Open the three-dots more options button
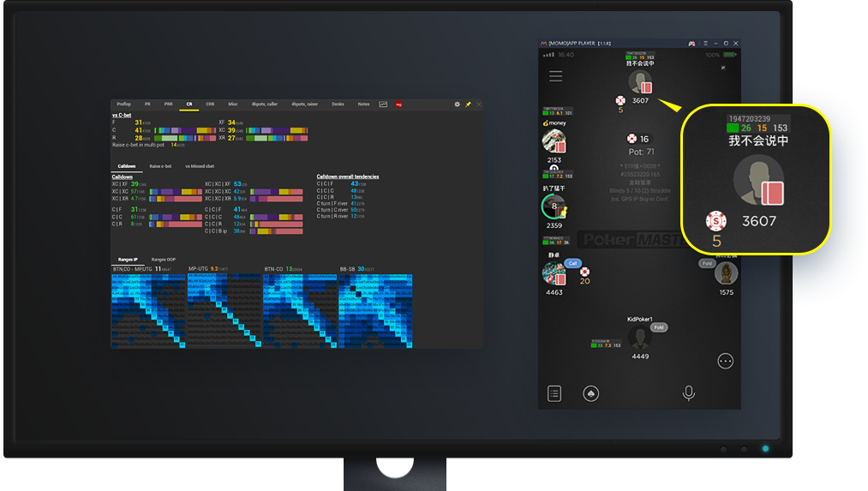 tap(725, 362)
